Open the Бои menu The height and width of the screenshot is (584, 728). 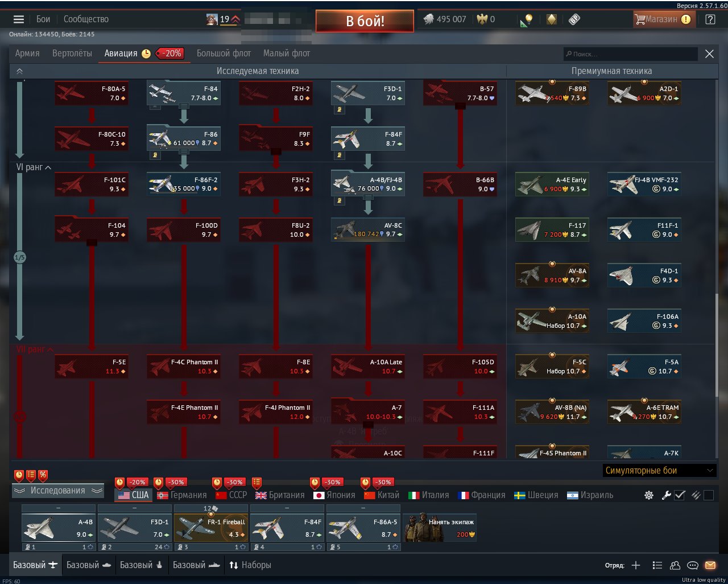click(x=43, y=19)
